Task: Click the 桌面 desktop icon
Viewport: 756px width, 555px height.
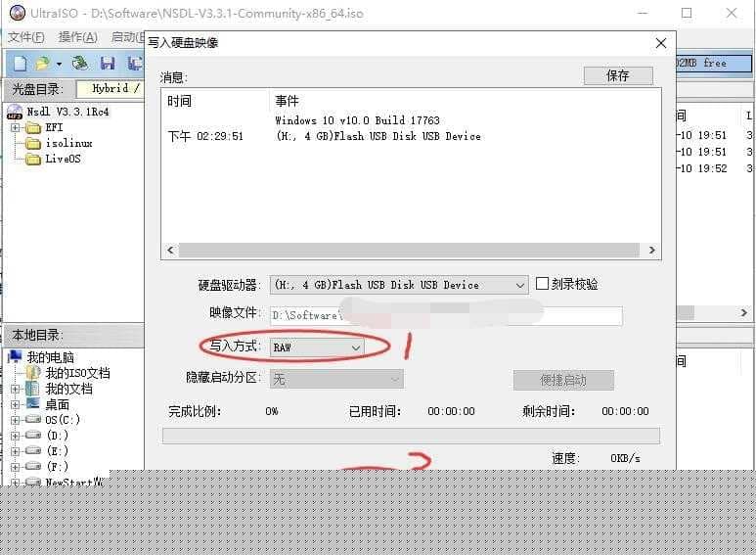Action: point(33,403)
